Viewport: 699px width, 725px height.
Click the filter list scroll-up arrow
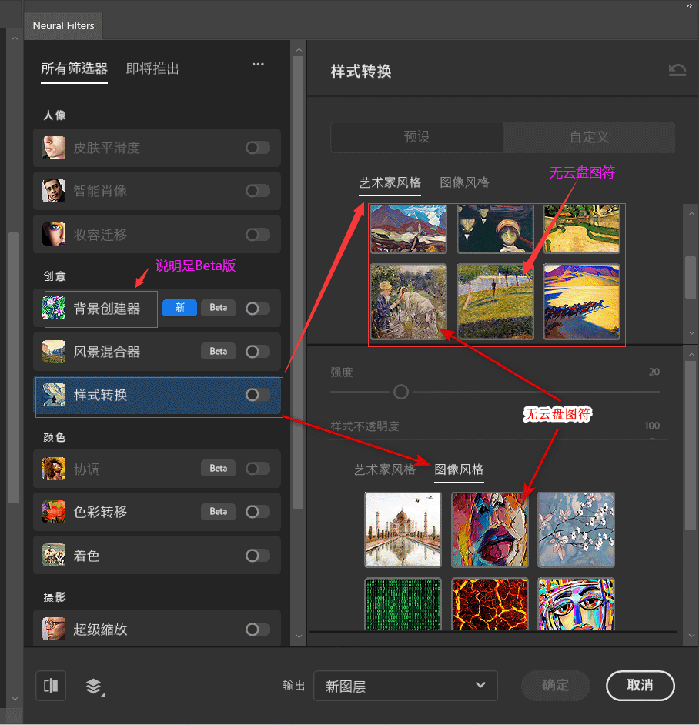pyautogui.click(x=299, y=49)
